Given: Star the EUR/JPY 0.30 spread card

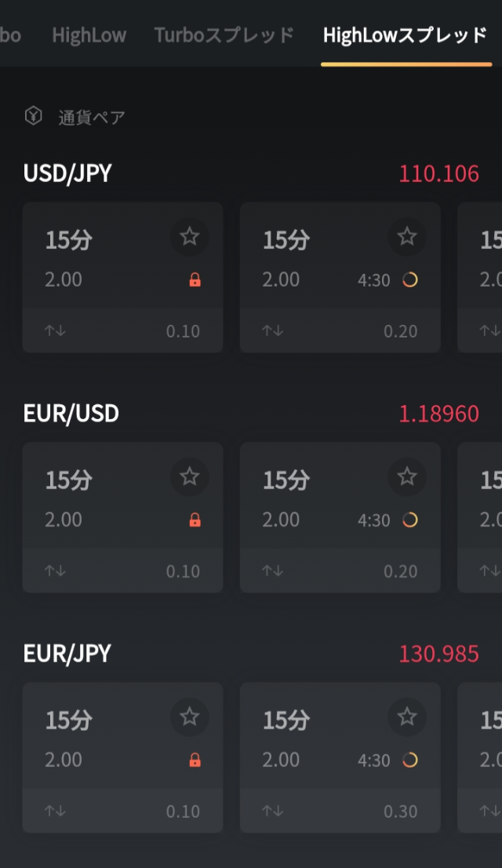Looking at the screenshot, I should point(407,717).
